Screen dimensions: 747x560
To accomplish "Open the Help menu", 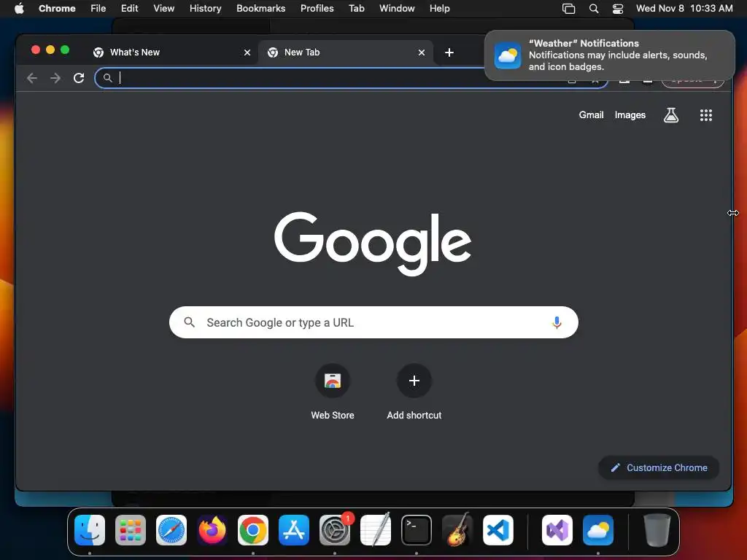I will tap(439, 9).
